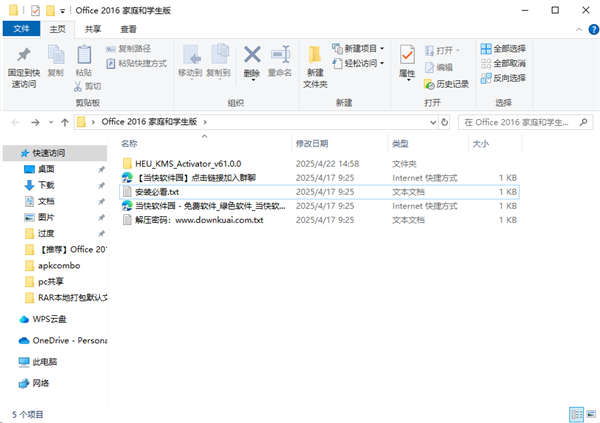Open the File (文件) menu

pos(21,29)
